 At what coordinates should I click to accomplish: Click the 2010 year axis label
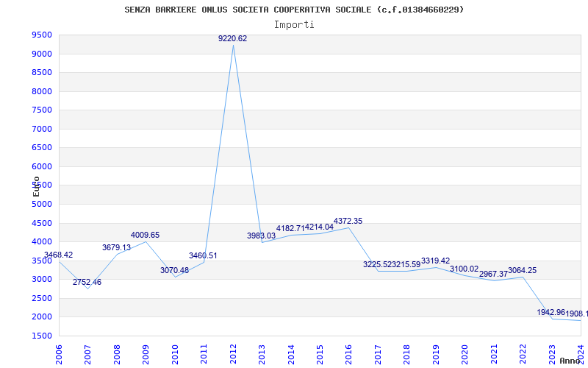(x=175, y=354)
